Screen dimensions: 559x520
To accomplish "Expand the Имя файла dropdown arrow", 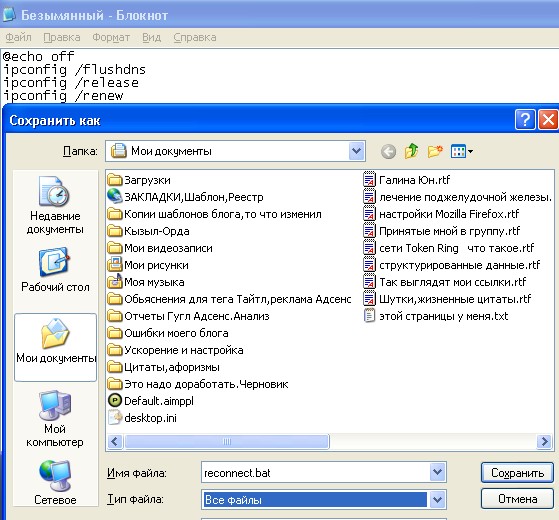I will (x=437, y=473).
